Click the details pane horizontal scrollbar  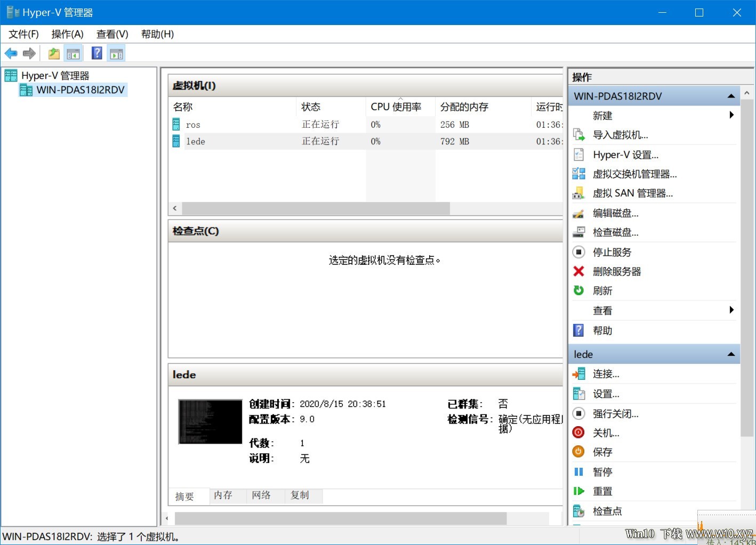(x=341, y=518)
